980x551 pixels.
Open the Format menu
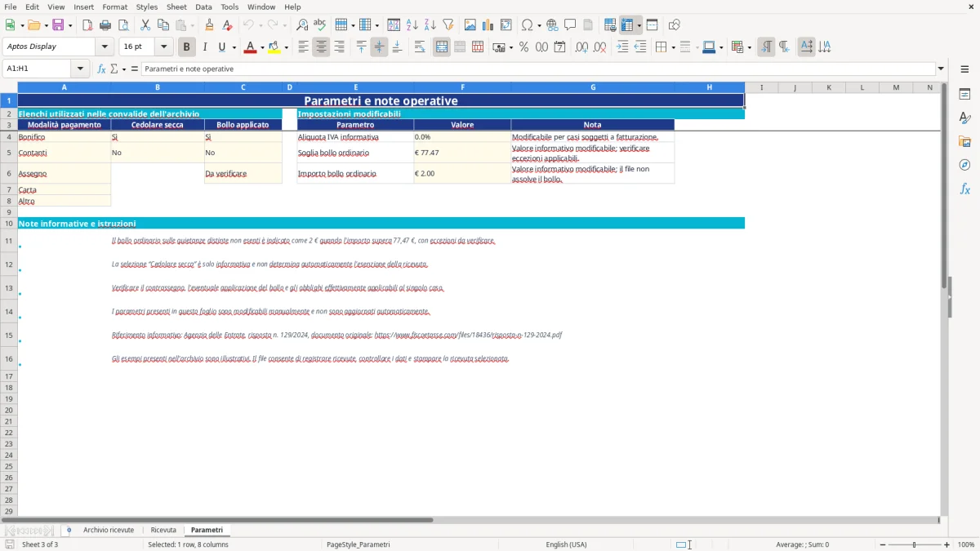pyautogui.click(x=114, y=7)
